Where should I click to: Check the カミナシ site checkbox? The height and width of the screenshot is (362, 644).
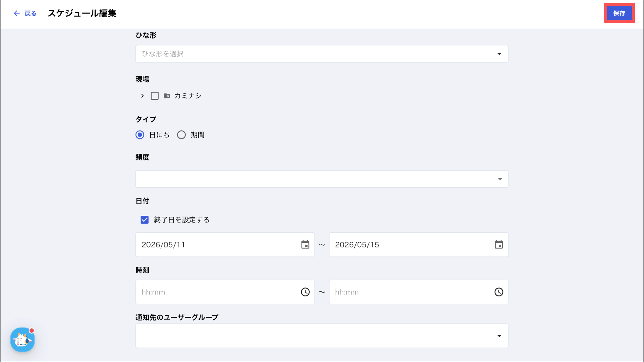click(155, 96)
